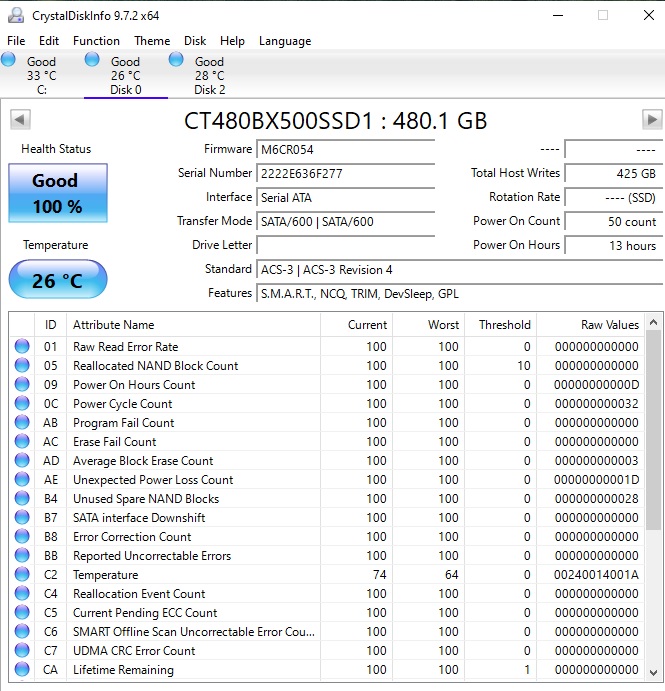The image size is (665, 691).
Task: Click status orb for Lifetime Remaining row
Action: (22, 670)
